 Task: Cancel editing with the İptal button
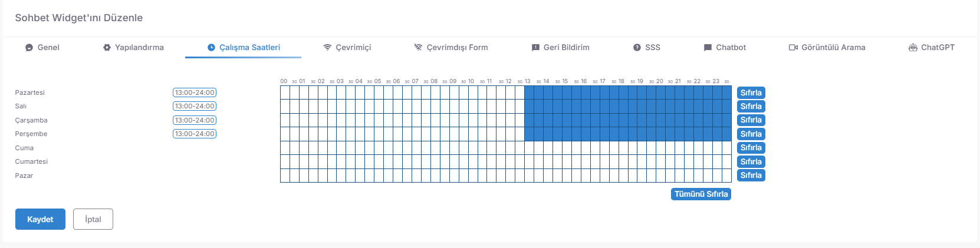point(93,219)
